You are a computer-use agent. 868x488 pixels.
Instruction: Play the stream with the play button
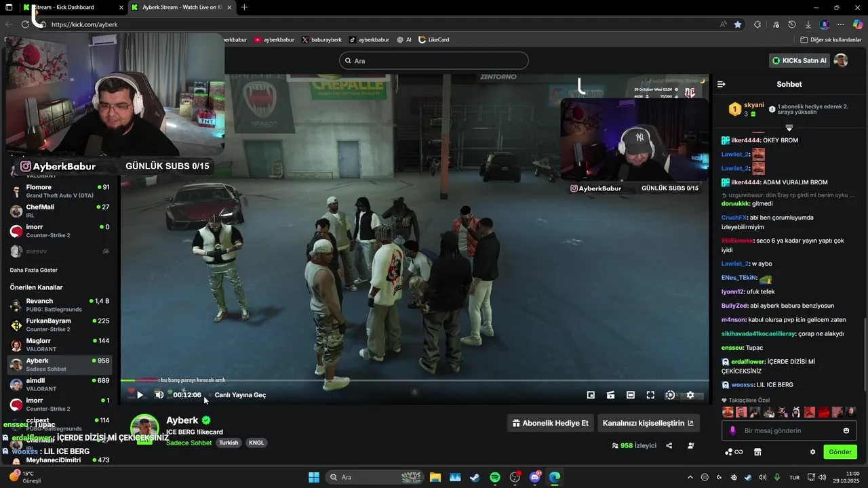tap(140, 395)
